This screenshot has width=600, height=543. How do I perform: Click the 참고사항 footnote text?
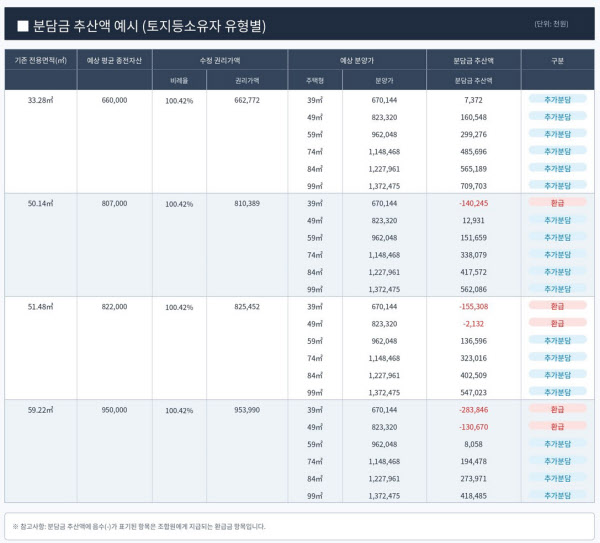click(x=139, y=527)
